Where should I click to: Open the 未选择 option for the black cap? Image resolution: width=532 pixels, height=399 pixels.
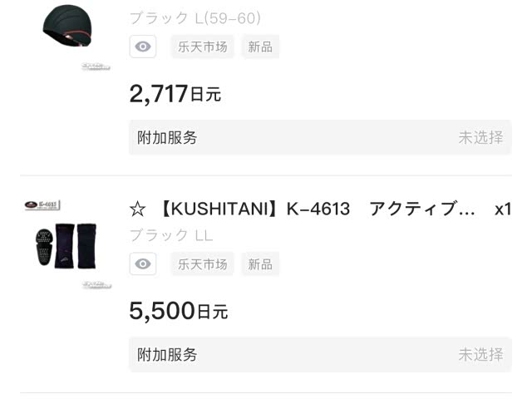tap(480, 138)
